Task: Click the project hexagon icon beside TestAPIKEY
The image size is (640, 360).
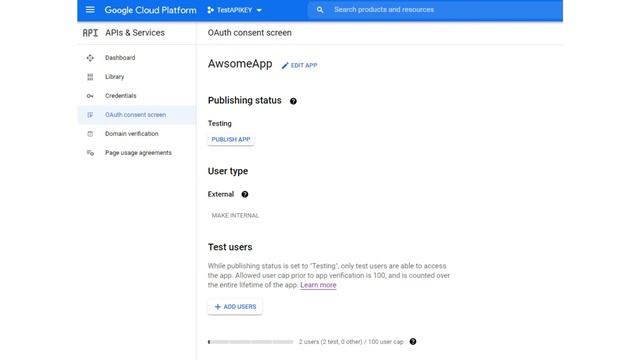Action: click(x=210, y=10)
